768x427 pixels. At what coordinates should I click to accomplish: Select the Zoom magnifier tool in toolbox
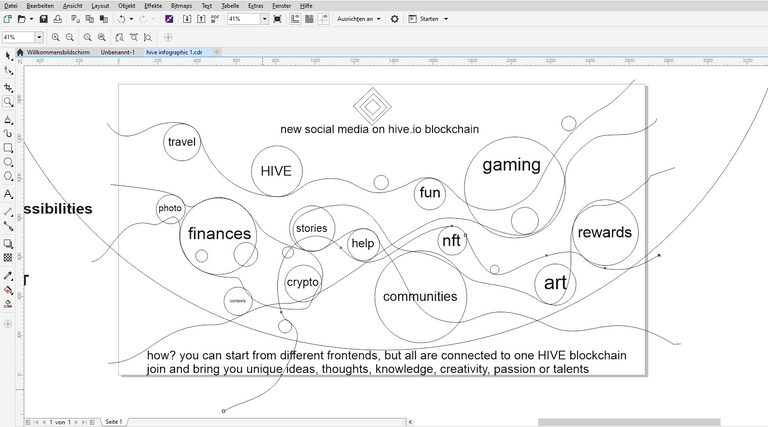(8, 101)
